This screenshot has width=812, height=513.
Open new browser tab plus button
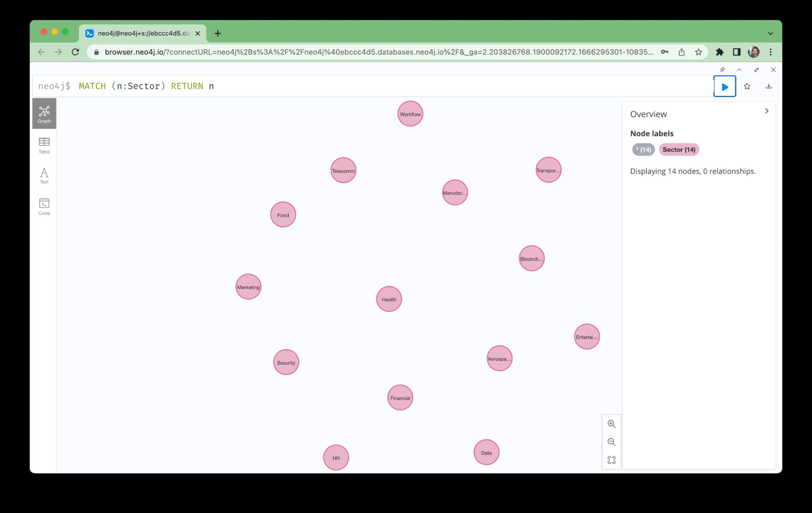tap(217, 33)
